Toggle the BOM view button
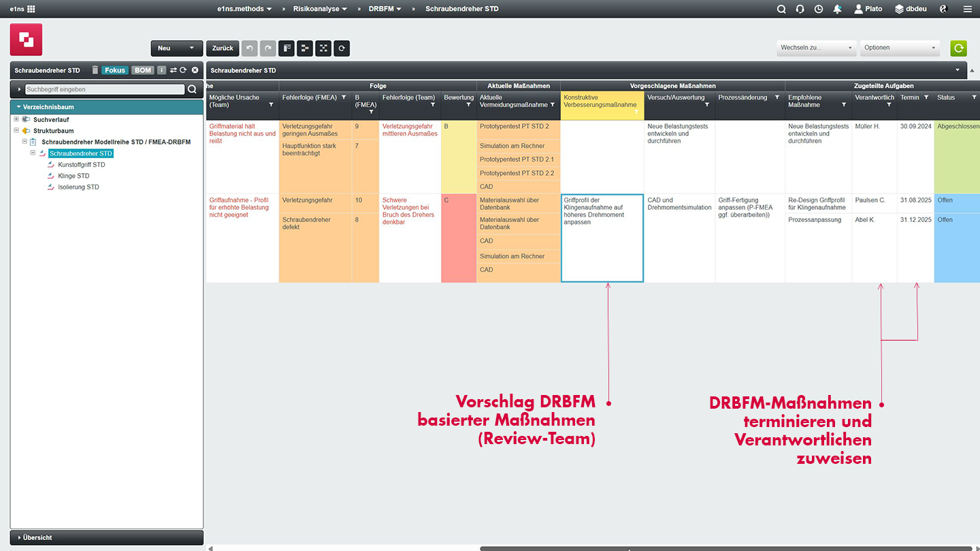This screenshot has height=551, width=980. (142, 70)
